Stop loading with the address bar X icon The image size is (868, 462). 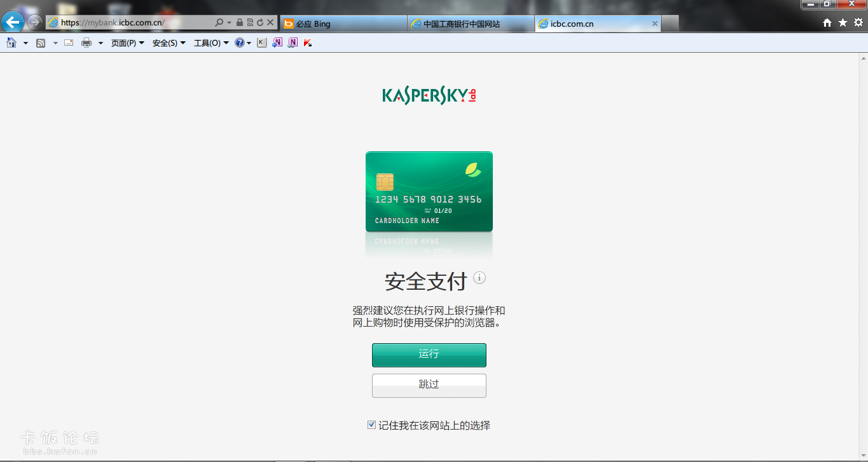[270, 23]
